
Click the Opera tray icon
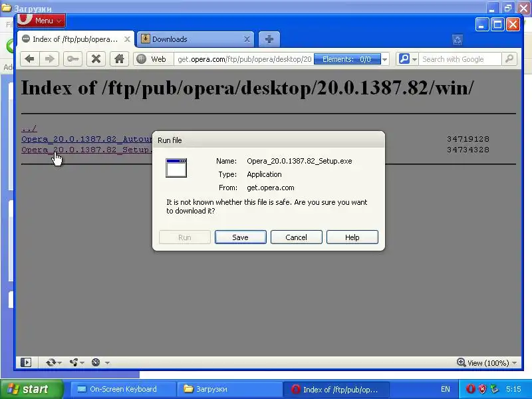click(470, 389)
